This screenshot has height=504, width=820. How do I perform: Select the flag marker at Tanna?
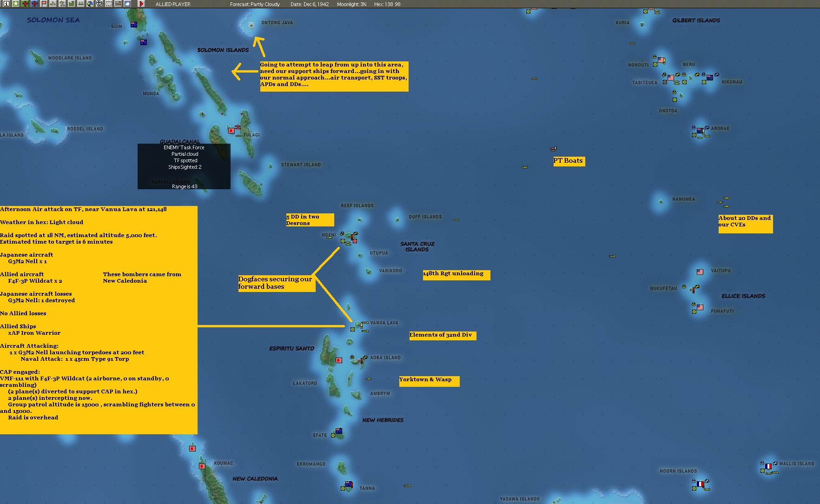coord(349,484)
